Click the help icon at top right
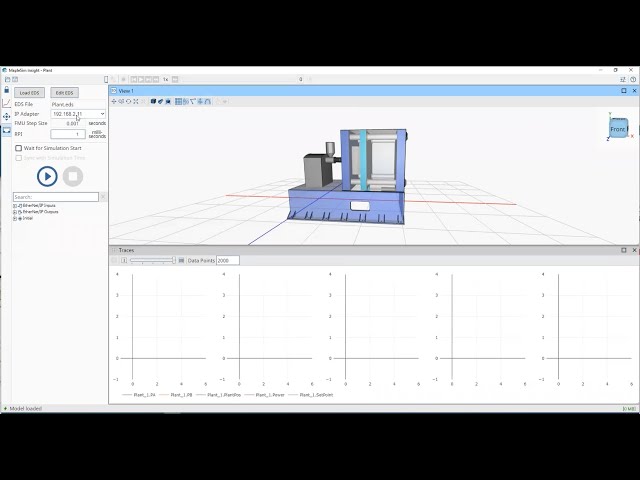 pos(633,79)
